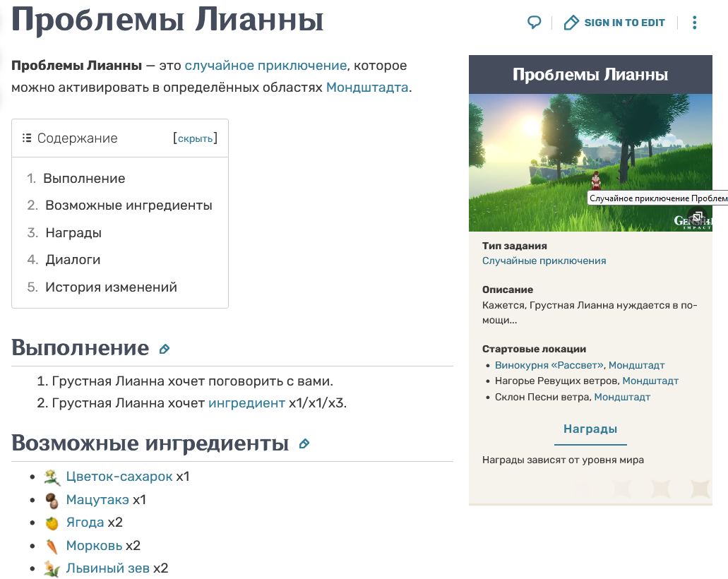The image size is (728, 579).
Task: Open the Винокурня «Рассвет» location link
Action: coord(549,366)
